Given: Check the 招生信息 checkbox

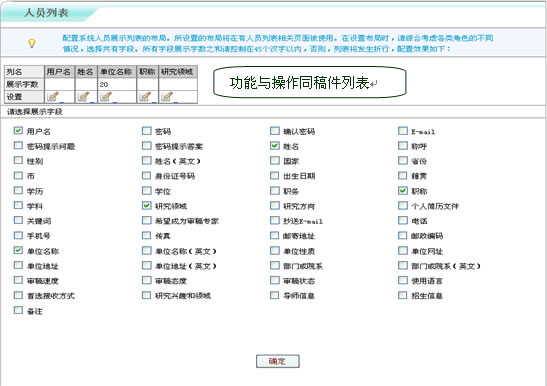Looking at the screenshot, I should (403, 295).
